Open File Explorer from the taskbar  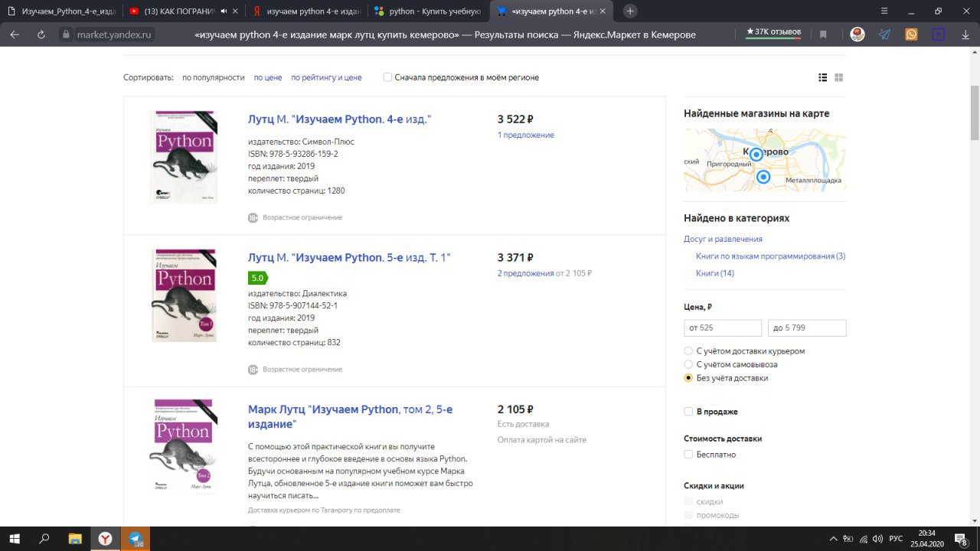coord(74,539)
